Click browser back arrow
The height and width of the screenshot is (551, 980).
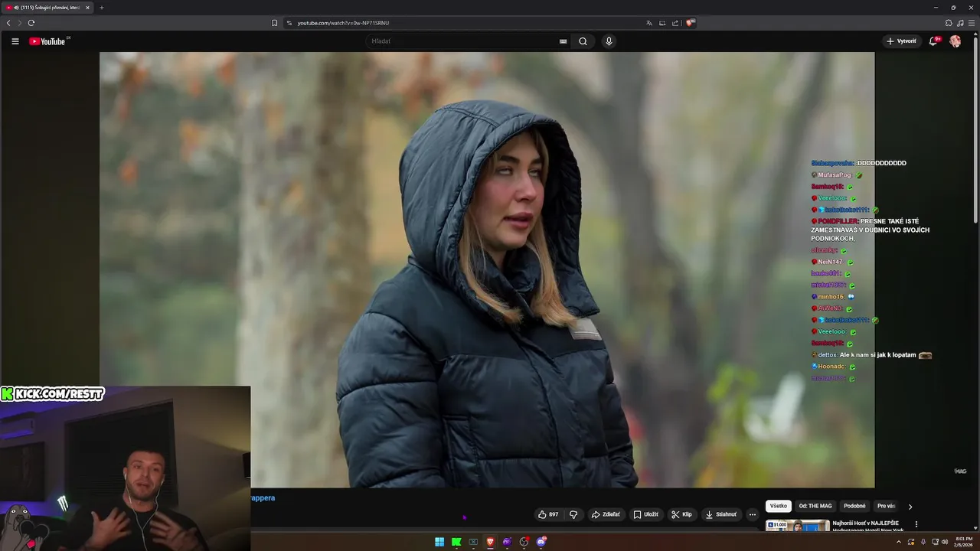tap(8, 23)
